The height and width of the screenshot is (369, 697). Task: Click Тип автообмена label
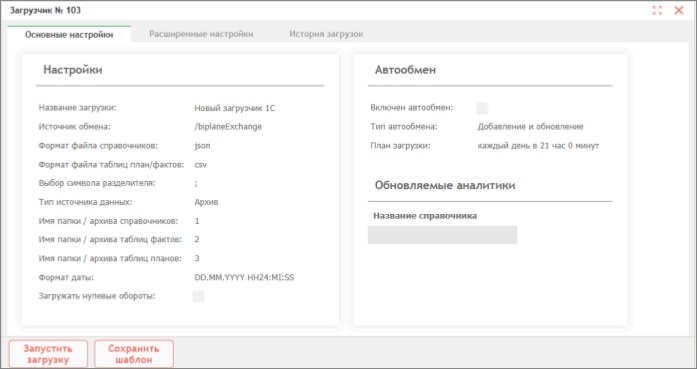tap(404, 127)
